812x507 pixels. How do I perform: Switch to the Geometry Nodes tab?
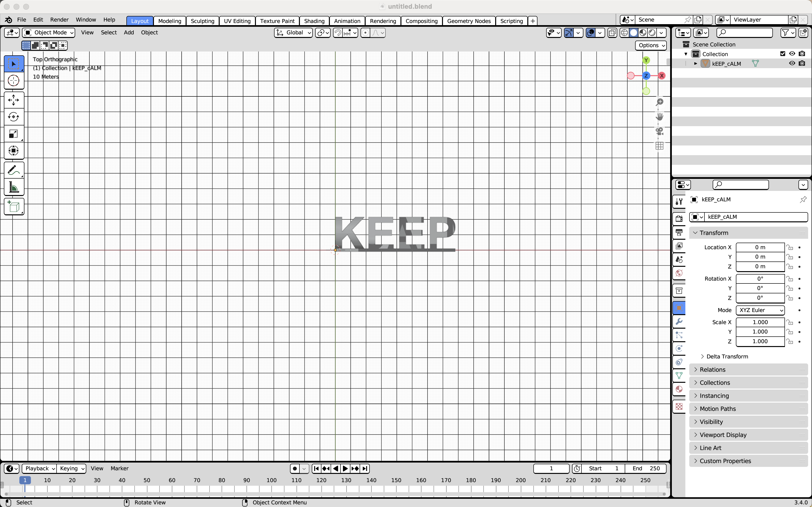[x=469, y=21]
